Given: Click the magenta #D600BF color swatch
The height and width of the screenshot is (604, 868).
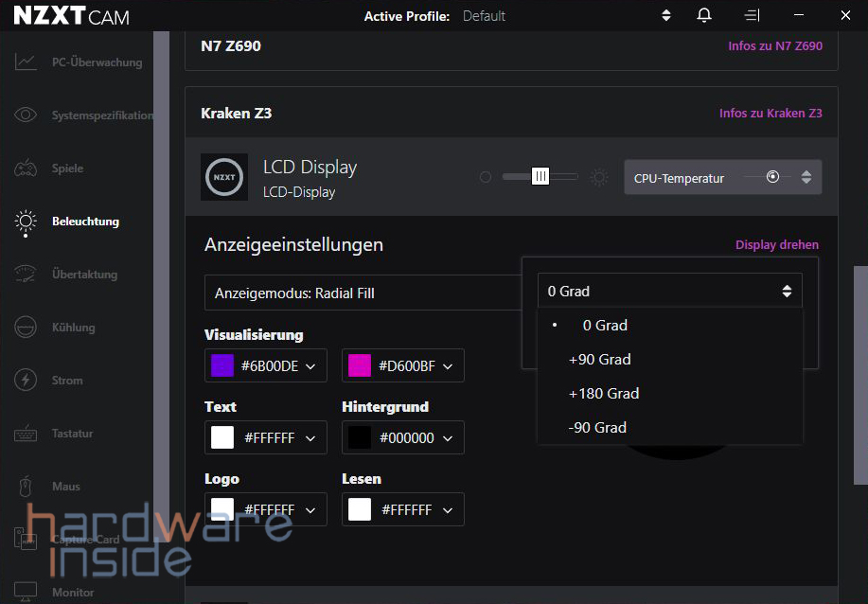Looking at the screenshot, I should coord(360,366).
